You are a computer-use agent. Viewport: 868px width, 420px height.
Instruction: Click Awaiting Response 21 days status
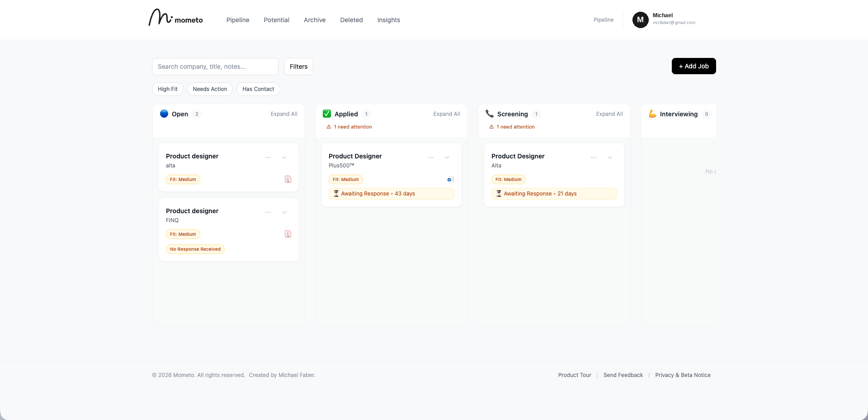pyautogui.click(x=554, y=194)
